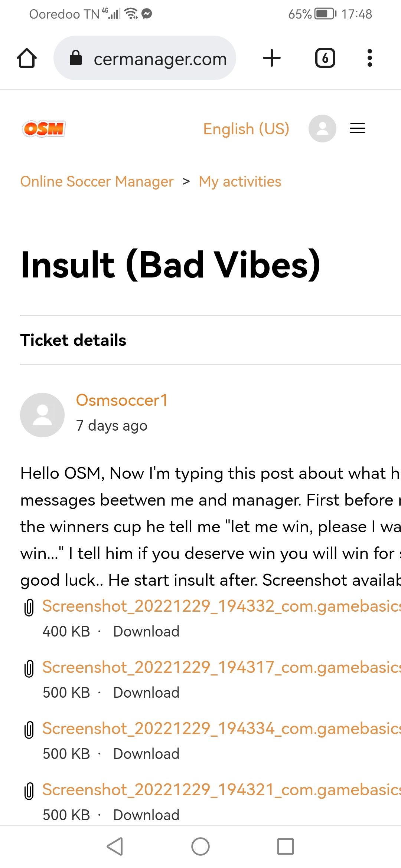
Task: Open the tab switcher showing 6 tabs
Action: [325, 58]
